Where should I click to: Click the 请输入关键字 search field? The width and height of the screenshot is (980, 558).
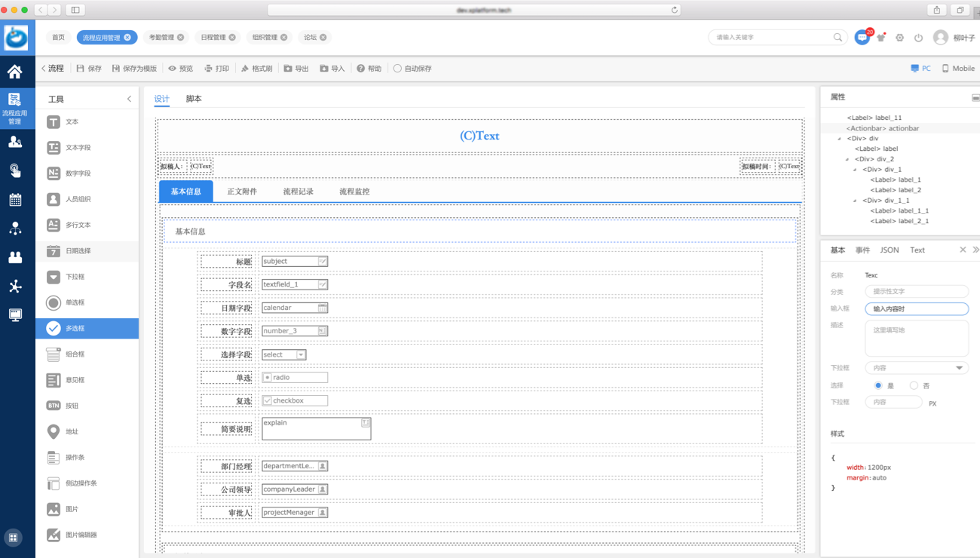point(773,37)
